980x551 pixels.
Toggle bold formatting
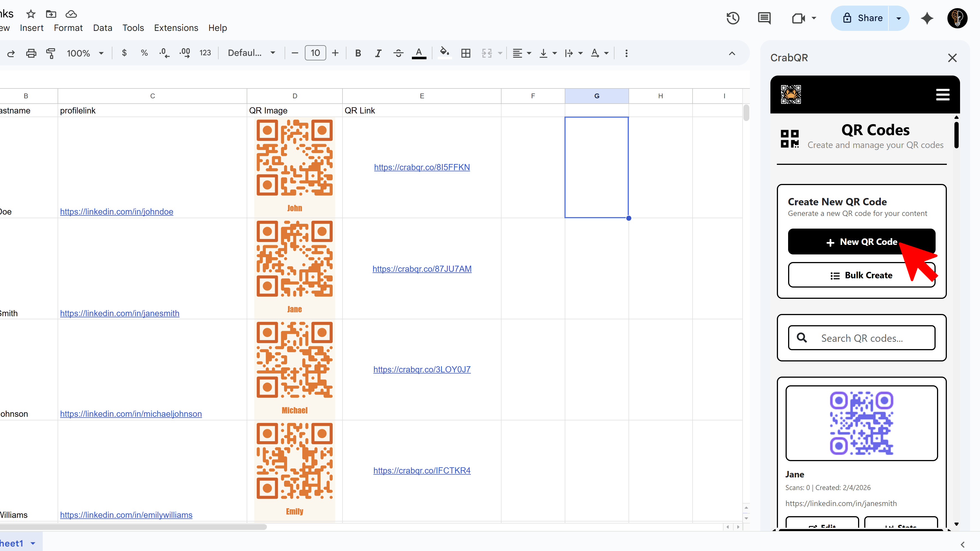click(x=358, y=53)
